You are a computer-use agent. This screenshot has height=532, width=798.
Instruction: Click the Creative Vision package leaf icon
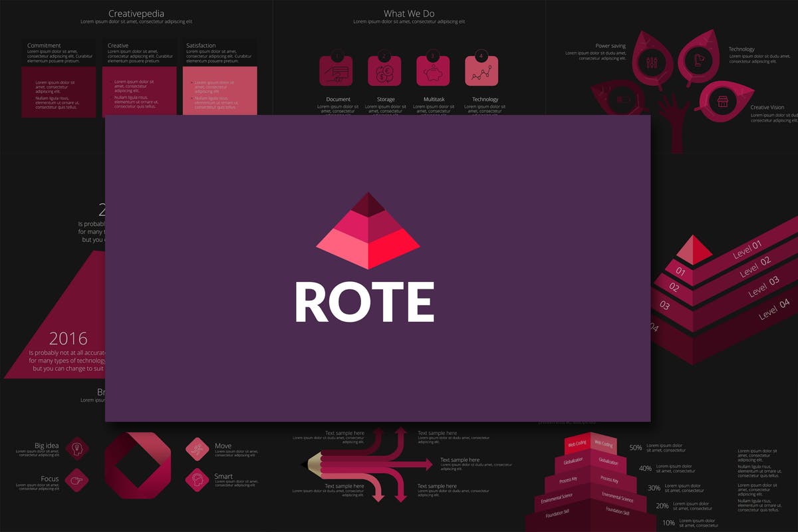coord(722,100)
